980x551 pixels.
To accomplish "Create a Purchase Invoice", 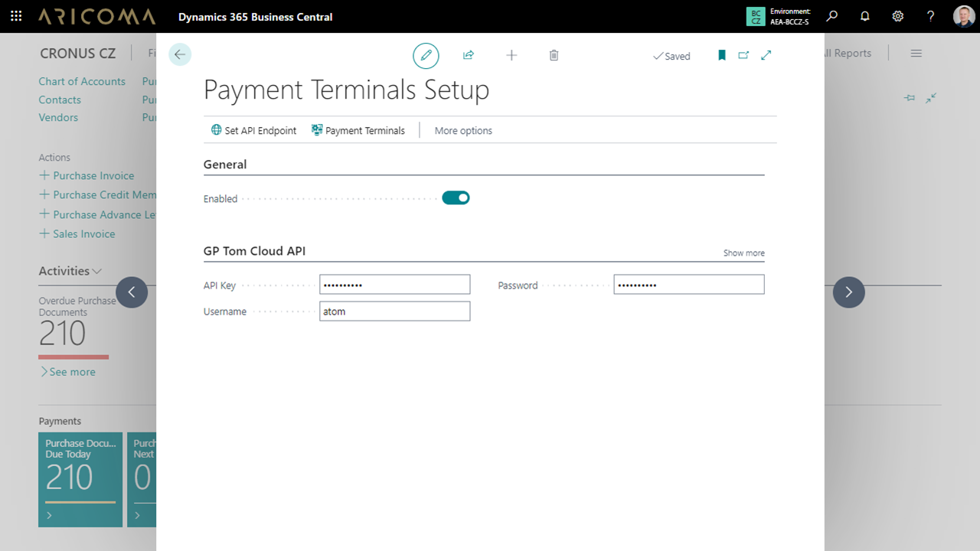I will [x=87, y=175].
